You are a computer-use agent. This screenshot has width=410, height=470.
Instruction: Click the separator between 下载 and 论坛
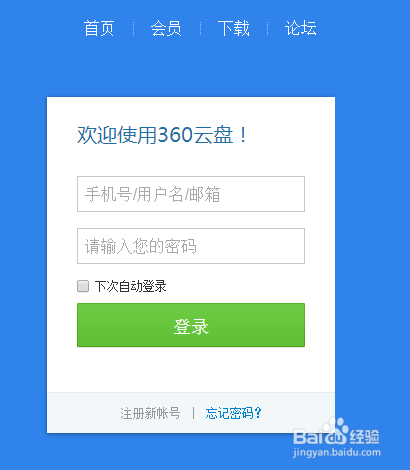pyautogui.click(x=267, y=28)
